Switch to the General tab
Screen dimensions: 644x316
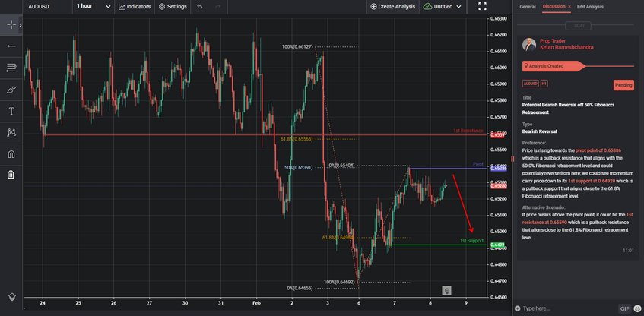(x=528, y=7)
